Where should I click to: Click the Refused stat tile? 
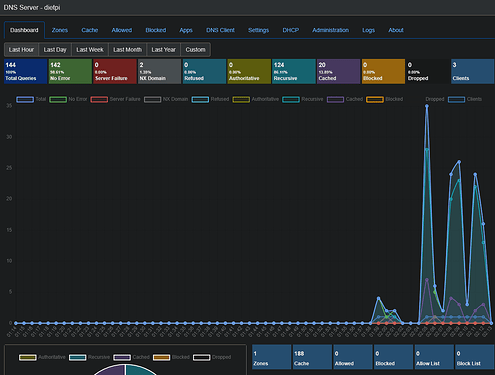pos(204,71)
